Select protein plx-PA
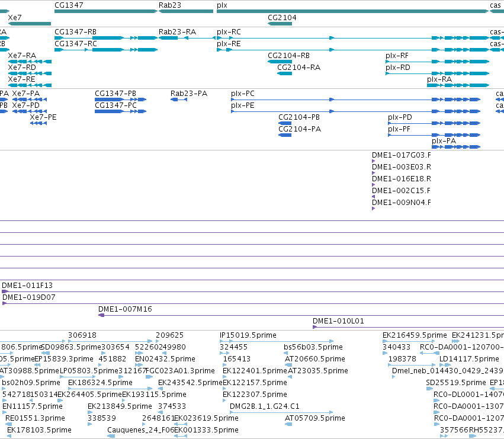Screen dimensions: 504x439 [456, 147]
